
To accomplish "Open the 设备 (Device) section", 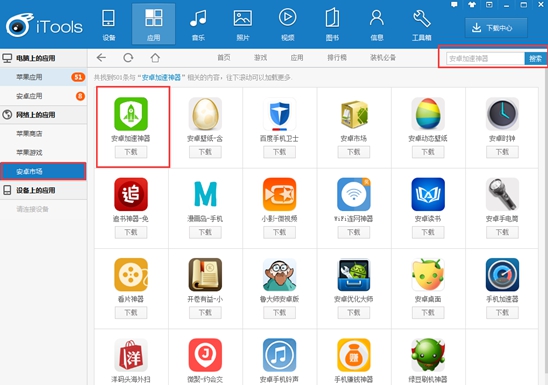I will [x=109, y=24].
